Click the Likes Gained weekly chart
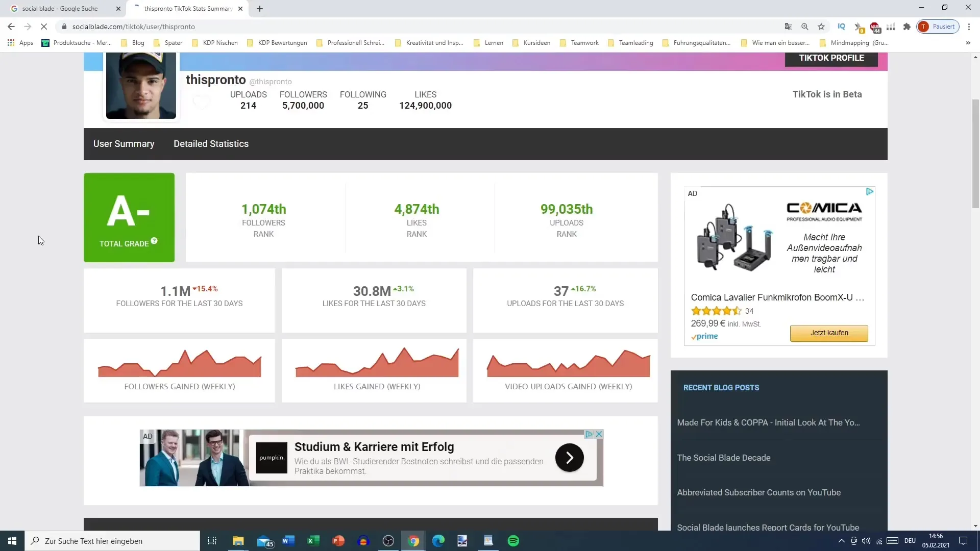 click(377, 363)
